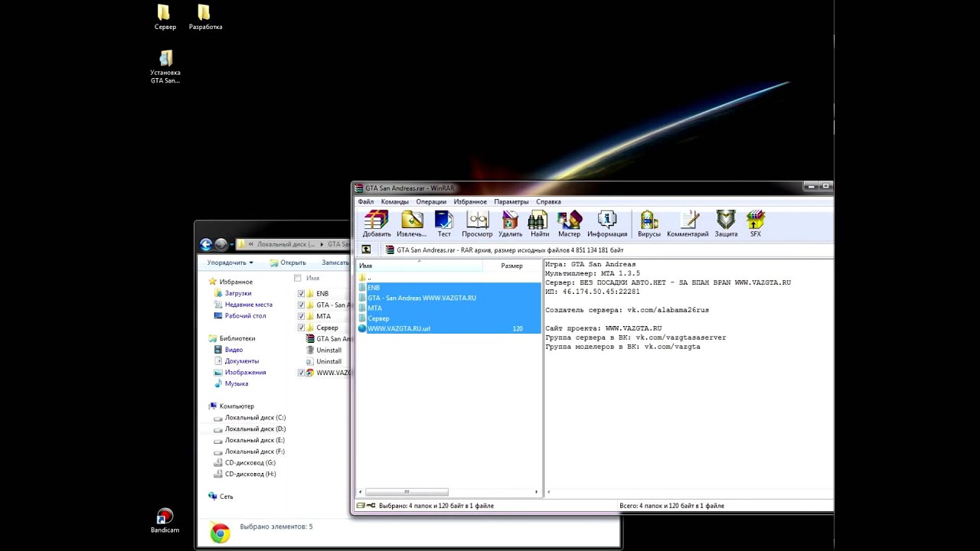The width and height of the screenshot is (980, 551).
Task: Open the Операции menu in WinRAR
Action: (431, 202)
